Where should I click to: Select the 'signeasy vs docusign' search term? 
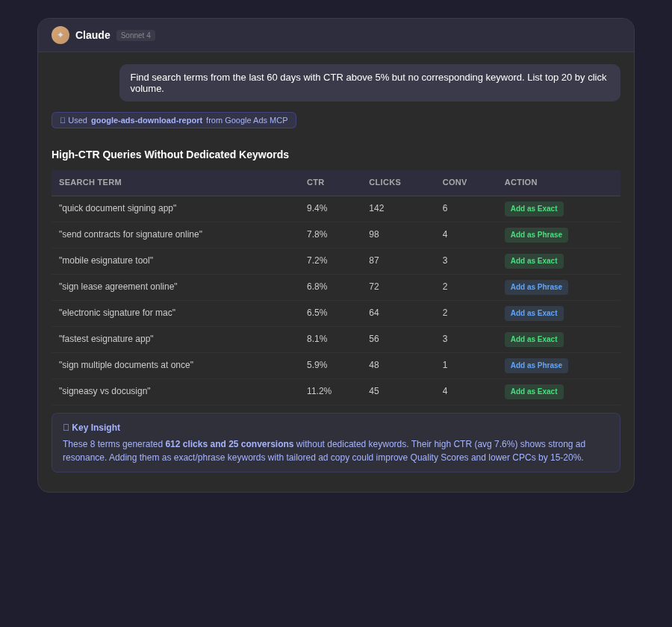[105, 391]
